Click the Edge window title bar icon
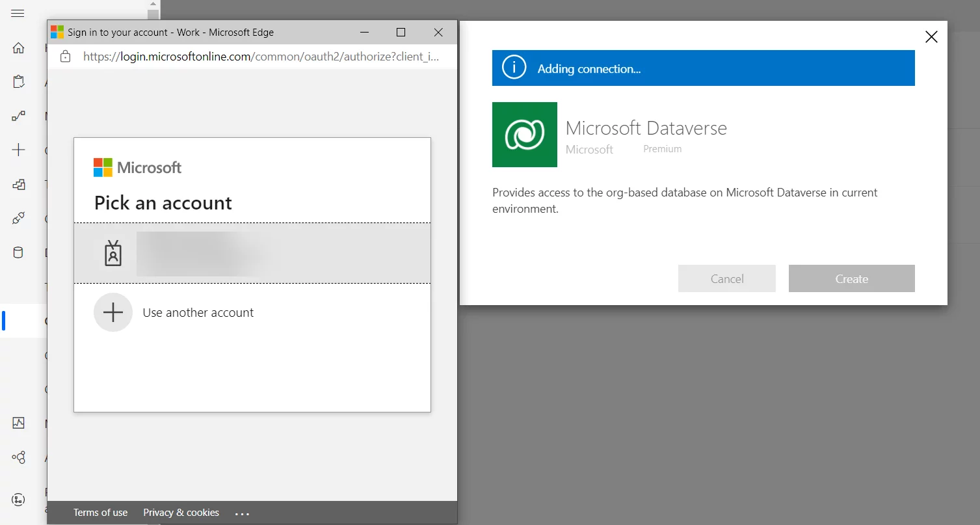This screenshot has height=525, width=980. click(x=57, y=33)
